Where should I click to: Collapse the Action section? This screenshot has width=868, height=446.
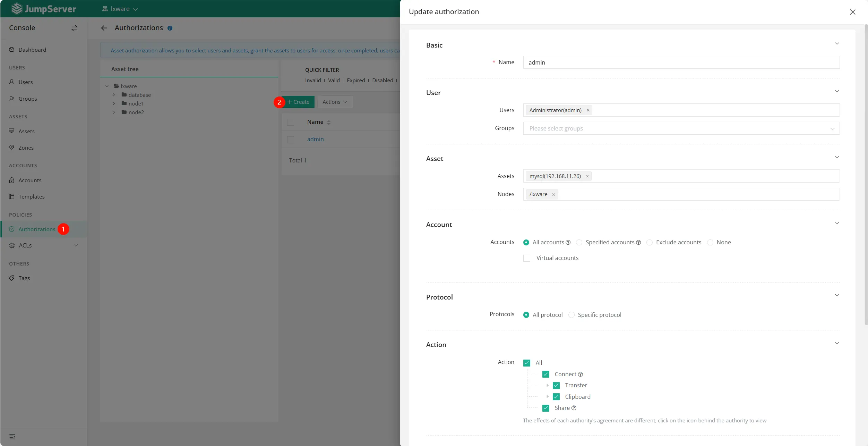[837, 343]
